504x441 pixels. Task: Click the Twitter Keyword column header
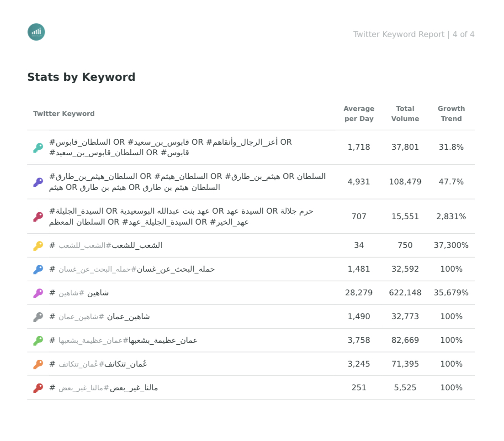(x=64, y=114)
